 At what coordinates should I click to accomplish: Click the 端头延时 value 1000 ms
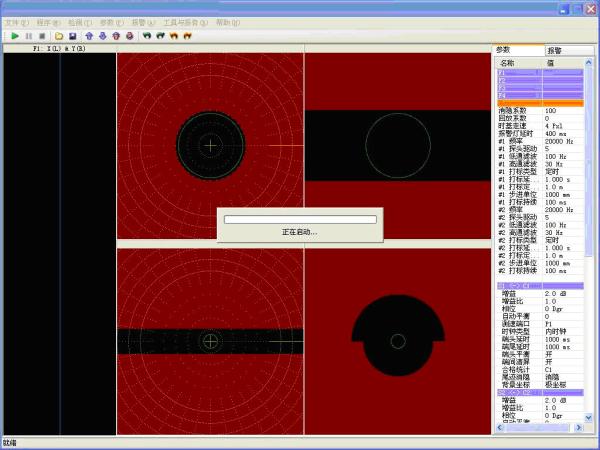pyautogui.click(x=558, y=339)
